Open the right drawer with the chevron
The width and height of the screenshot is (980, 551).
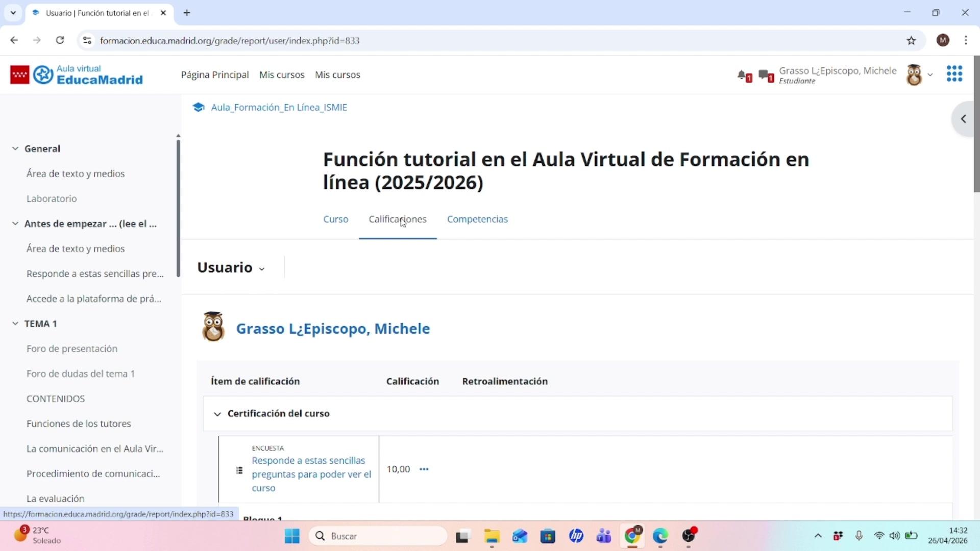(963, 119)
